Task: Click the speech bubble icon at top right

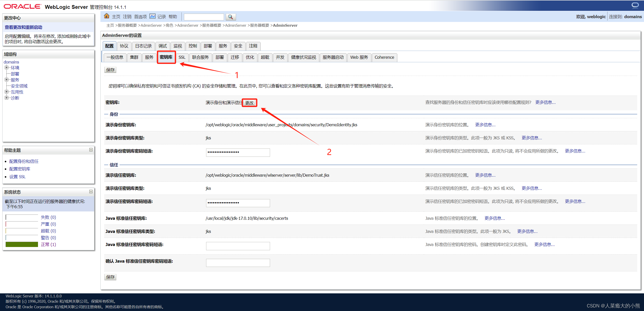Action: tap(635, 5)
